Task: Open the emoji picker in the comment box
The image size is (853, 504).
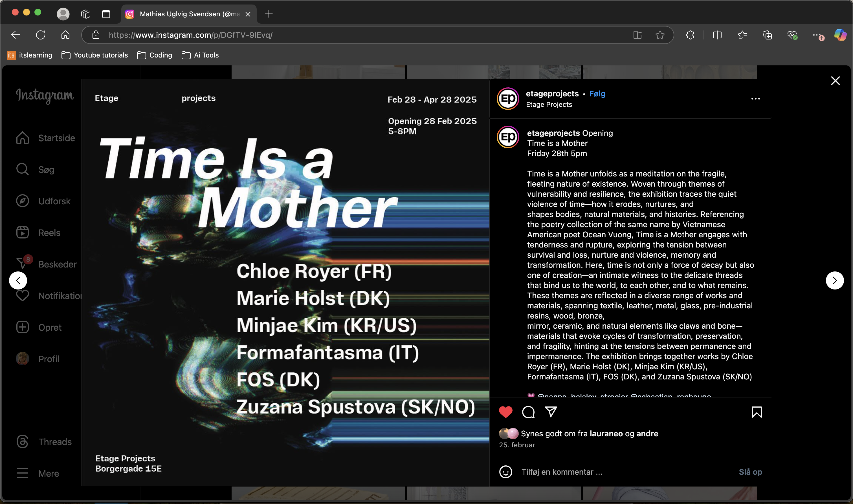Action: (x=505, y=472)
